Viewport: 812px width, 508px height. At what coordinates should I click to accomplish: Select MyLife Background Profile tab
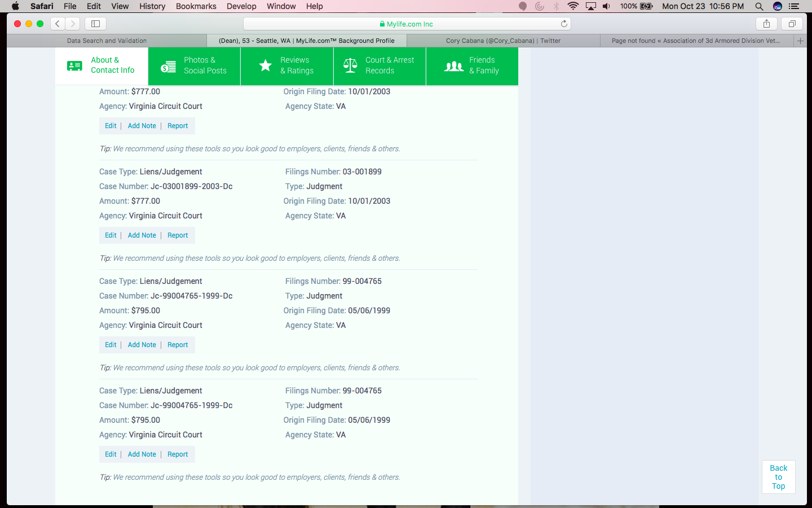point(307,41)
